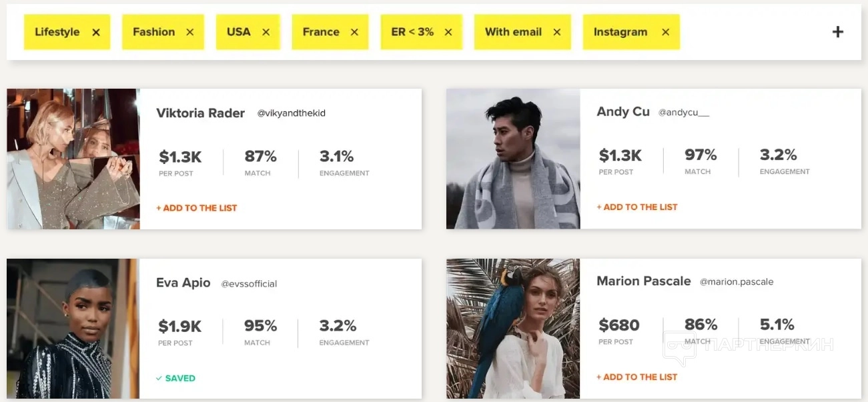
Task: Open the @marion.pascale handle link
Action: [x=737, y=282]
